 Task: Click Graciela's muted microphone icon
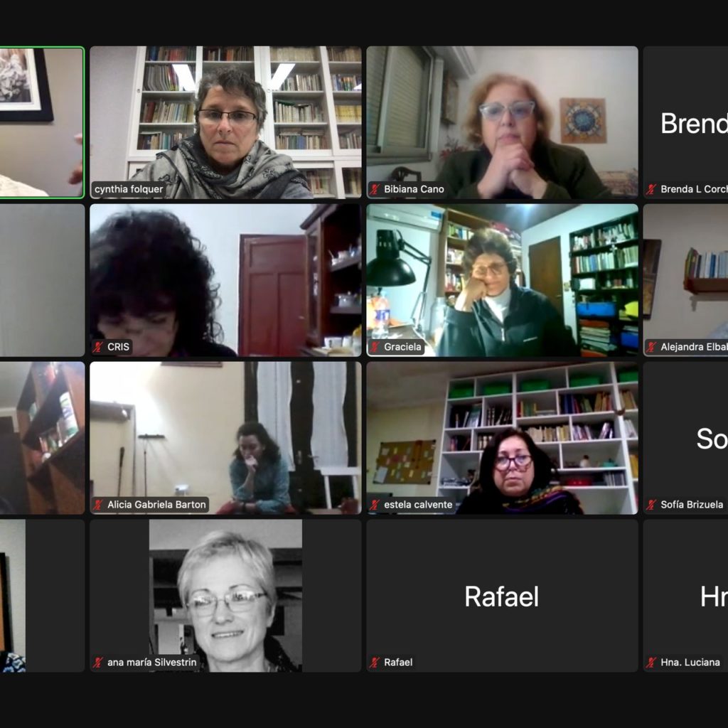pyautogui.click(x=375, y=347)
